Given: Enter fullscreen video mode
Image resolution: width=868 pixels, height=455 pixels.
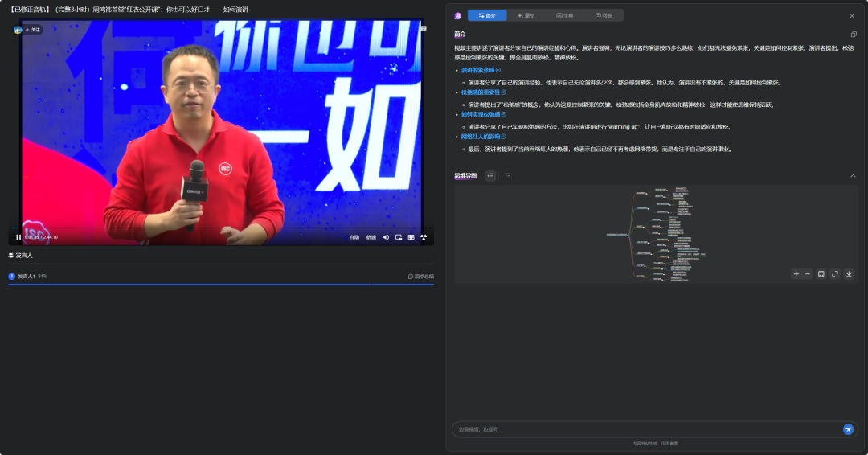Looking at the screenshot, I should pos(424,237).
